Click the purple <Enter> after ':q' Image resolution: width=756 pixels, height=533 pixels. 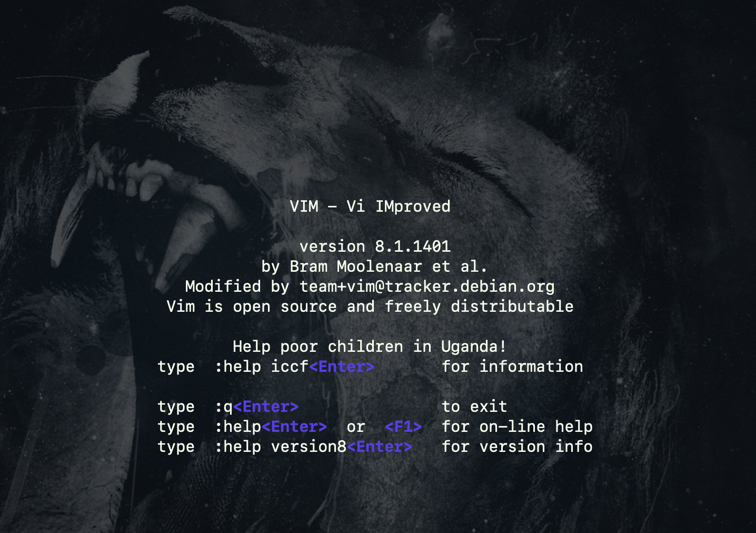click(x=266, y=407)
